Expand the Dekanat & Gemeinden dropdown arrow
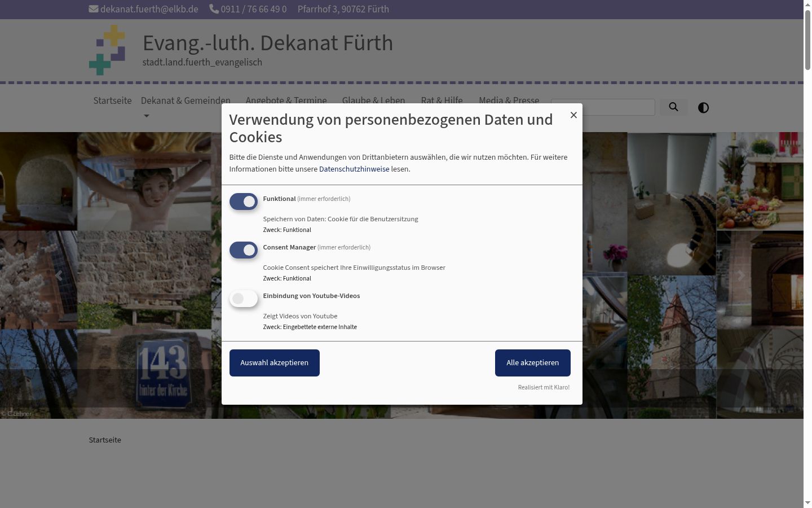812x508 pixels. coord(146,116)
